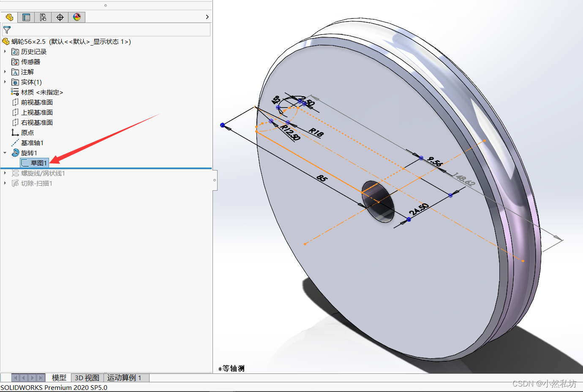Click the 历史记录 folder icon
Screen dimensions: 583x392
coord(15,51)
